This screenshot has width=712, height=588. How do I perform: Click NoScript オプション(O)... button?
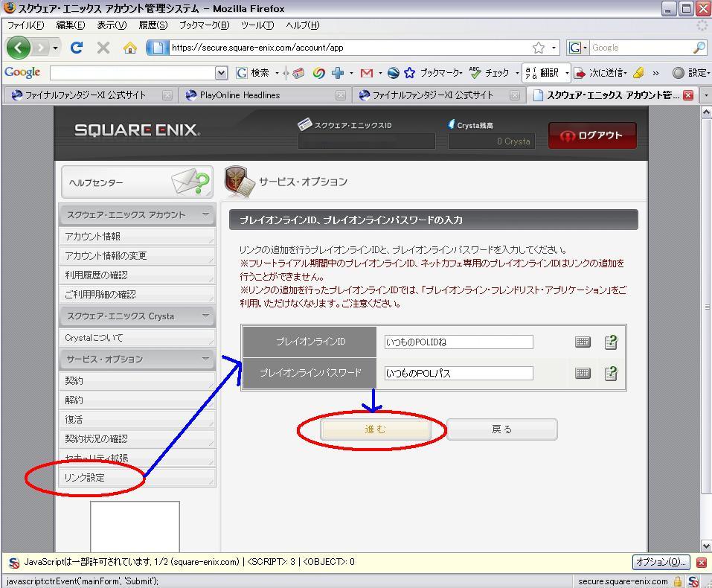tap(661, 562)
